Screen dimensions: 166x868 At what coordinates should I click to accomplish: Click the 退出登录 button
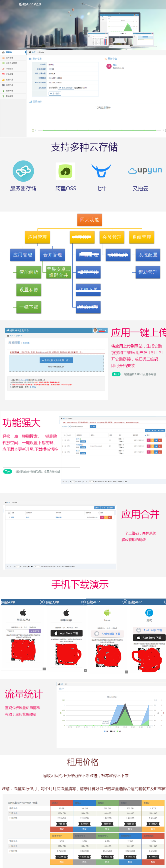coord(55,94)
